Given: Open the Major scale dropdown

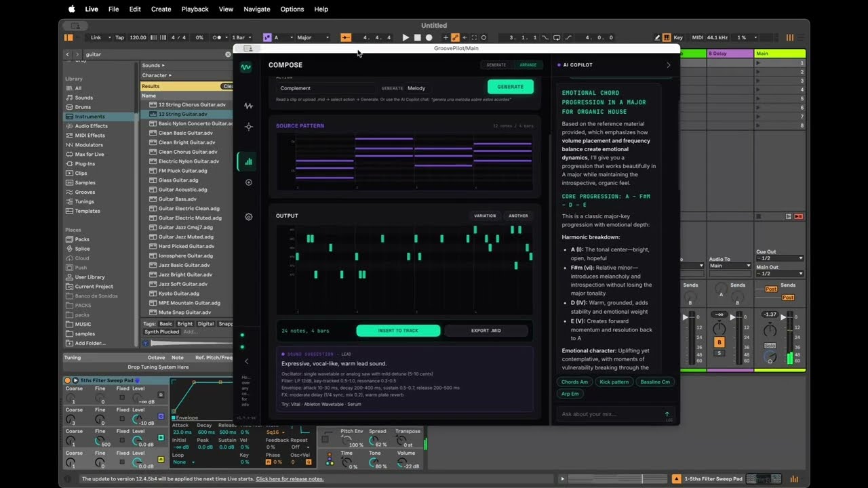Looking at the screenshot, I should (313, 37).
